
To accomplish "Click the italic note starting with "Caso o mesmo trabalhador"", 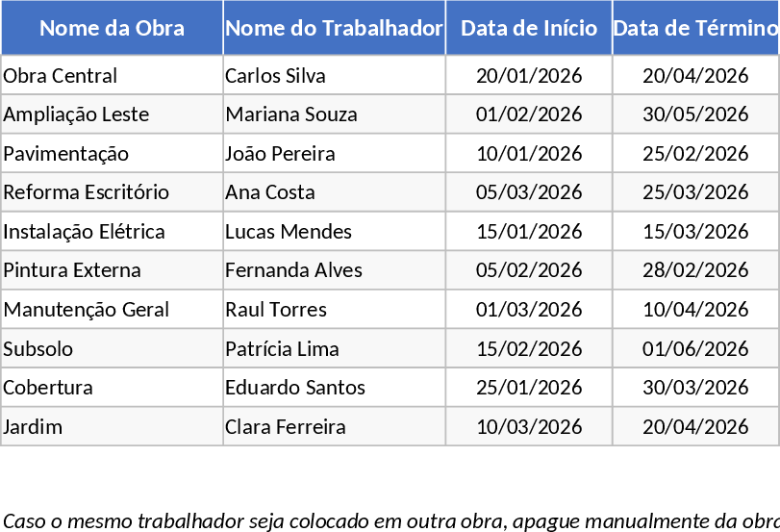I will 390,521.
